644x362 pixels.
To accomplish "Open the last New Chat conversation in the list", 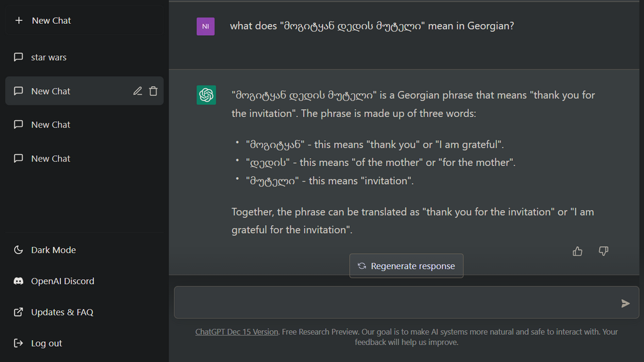I will (x=51, y=158).
